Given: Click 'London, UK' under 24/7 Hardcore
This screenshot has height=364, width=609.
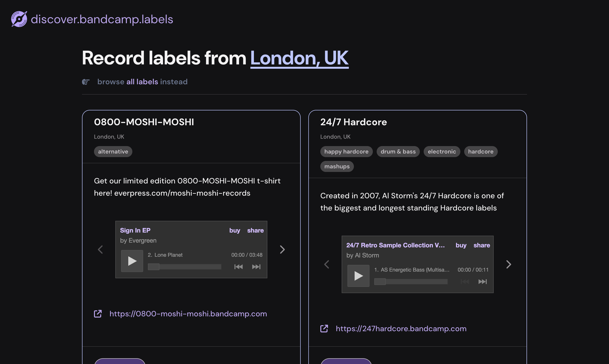Looking at the screenshot, I should 335,137.
